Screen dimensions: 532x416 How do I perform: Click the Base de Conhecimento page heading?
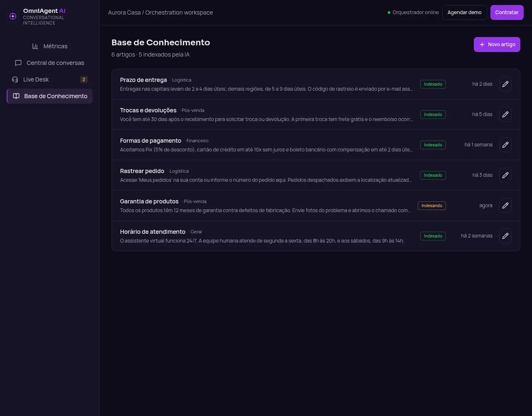click(161, 42)
